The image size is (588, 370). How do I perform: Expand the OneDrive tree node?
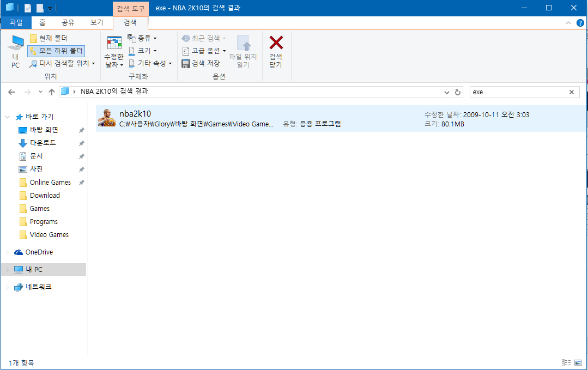[7, 252]
